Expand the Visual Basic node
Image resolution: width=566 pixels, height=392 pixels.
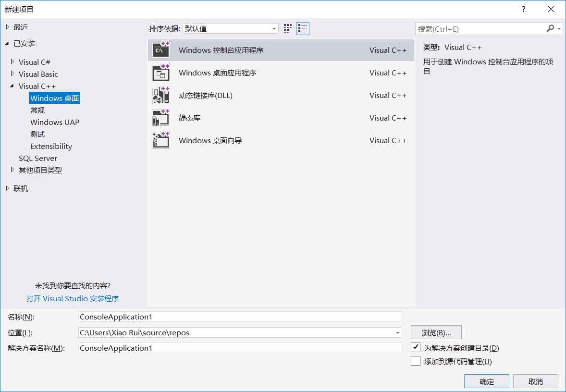(12, 73)
